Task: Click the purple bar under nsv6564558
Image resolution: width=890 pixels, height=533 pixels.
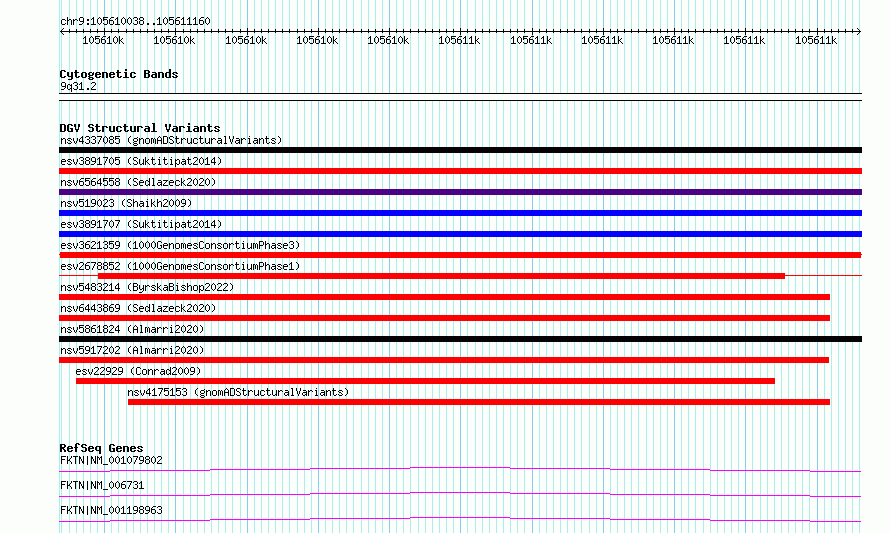Action: 460,192
